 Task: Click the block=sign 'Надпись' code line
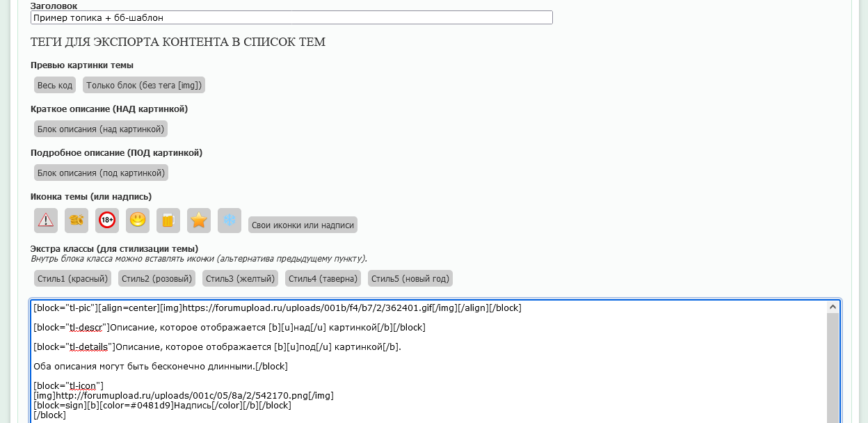click(x=162, y=405)
